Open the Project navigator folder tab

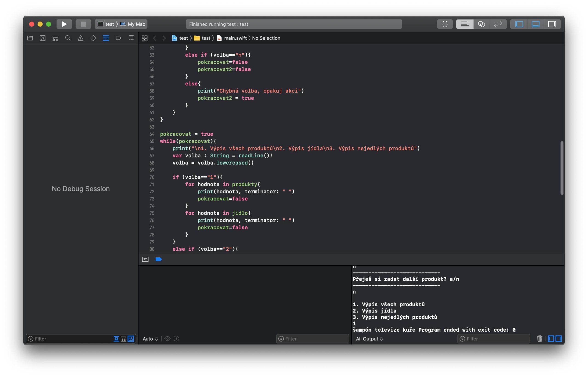pyautogui.click(x=30, y=38)
